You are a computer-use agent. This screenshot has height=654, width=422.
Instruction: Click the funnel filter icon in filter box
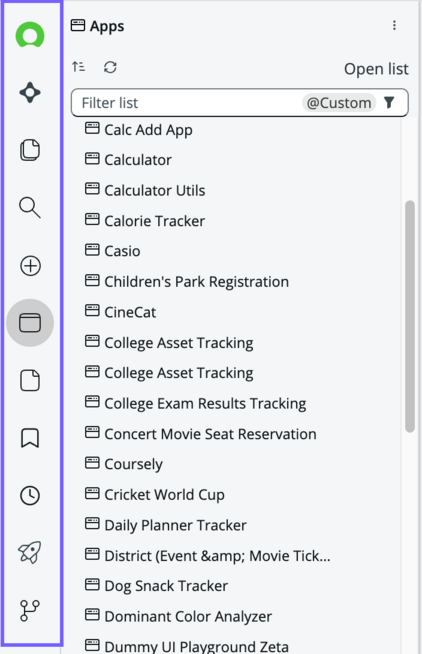389,103
